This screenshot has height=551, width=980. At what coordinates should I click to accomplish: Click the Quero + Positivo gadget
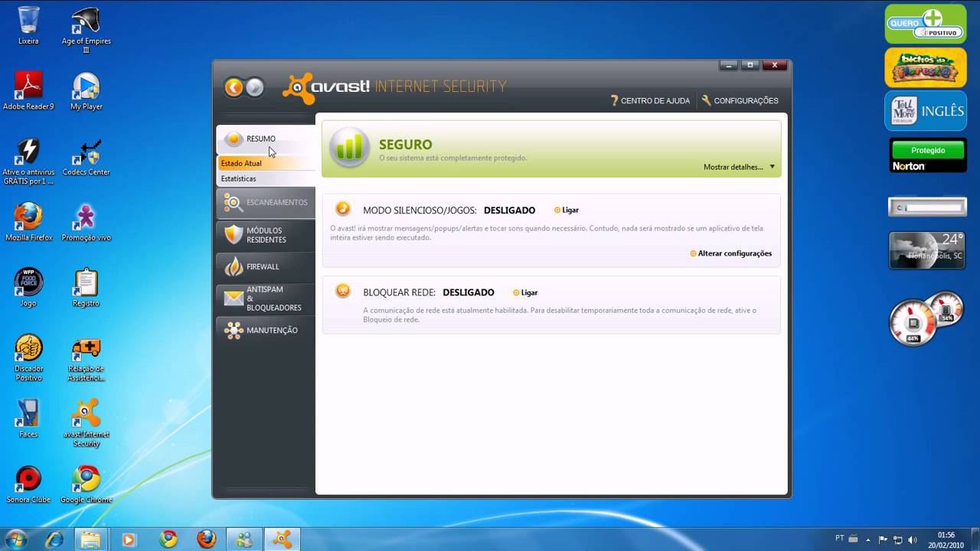point(926,24)
